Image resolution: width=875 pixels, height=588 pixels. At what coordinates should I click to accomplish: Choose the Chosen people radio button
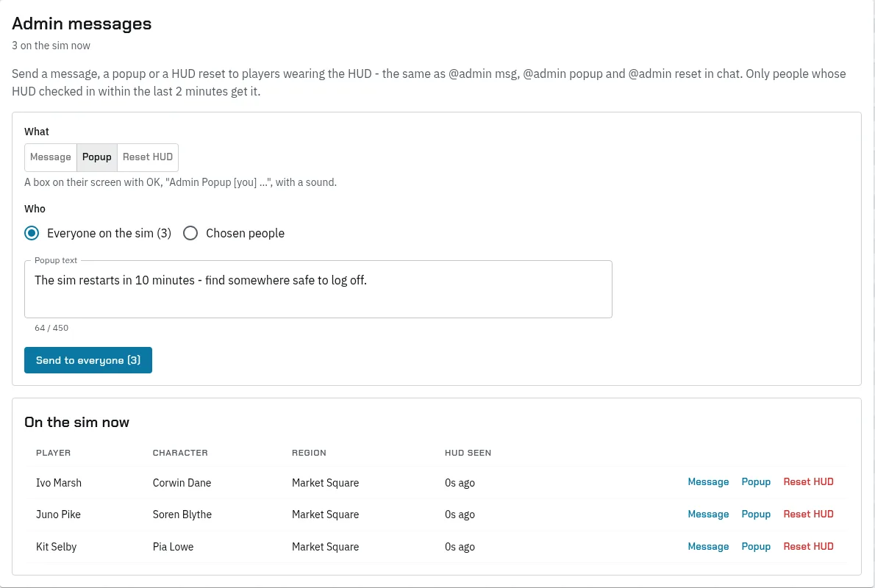click(x=190, y=233)
